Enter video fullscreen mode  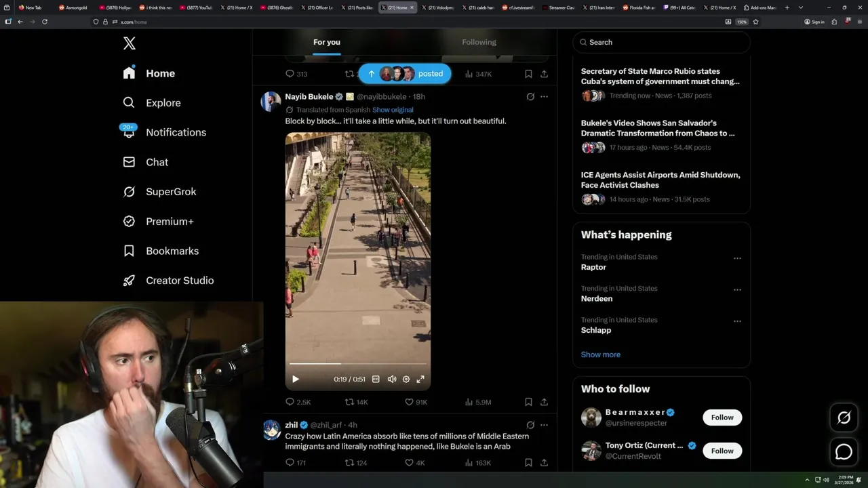click(x=420, y=380)
